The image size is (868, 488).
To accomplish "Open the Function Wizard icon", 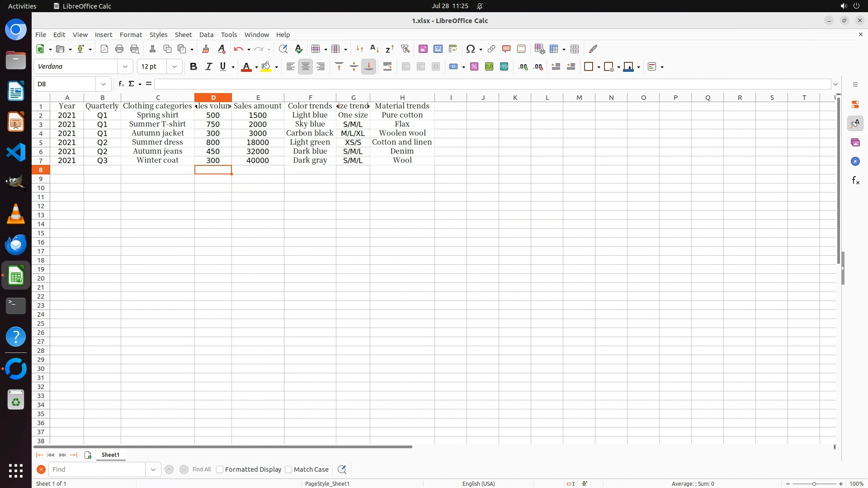I will click(x=121, y=84).
